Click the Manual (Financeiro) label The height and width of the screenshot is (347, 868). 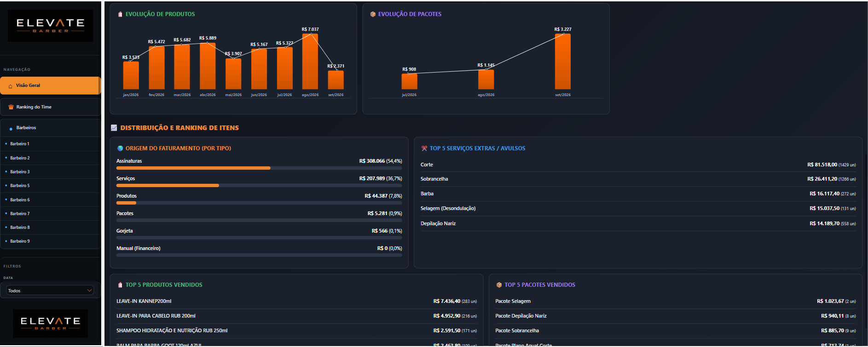(139, 249)
